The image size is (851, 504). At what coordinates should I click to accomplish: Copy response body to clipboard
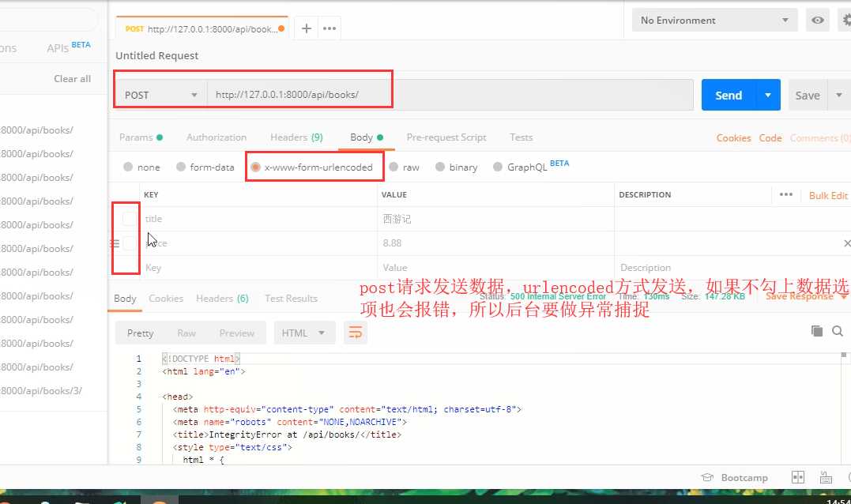817,331
